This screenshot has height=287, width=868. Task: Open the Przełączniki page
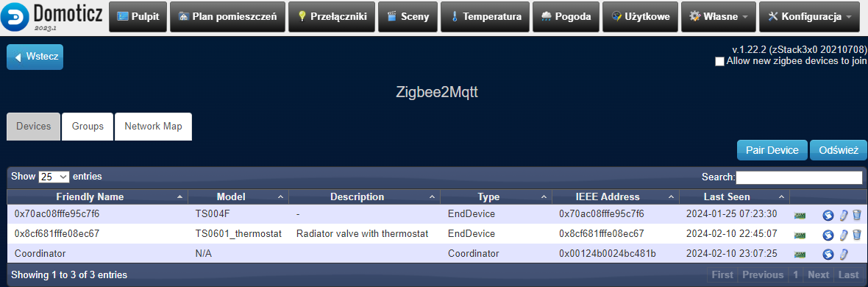coord(332,17)
